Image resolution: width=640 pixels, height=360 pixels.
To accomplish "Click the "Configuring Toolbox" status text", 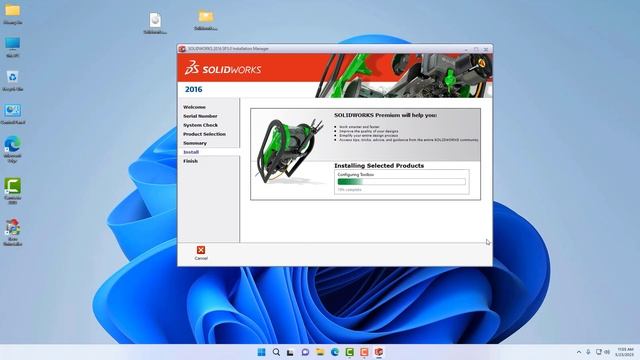I will (356, 174).
